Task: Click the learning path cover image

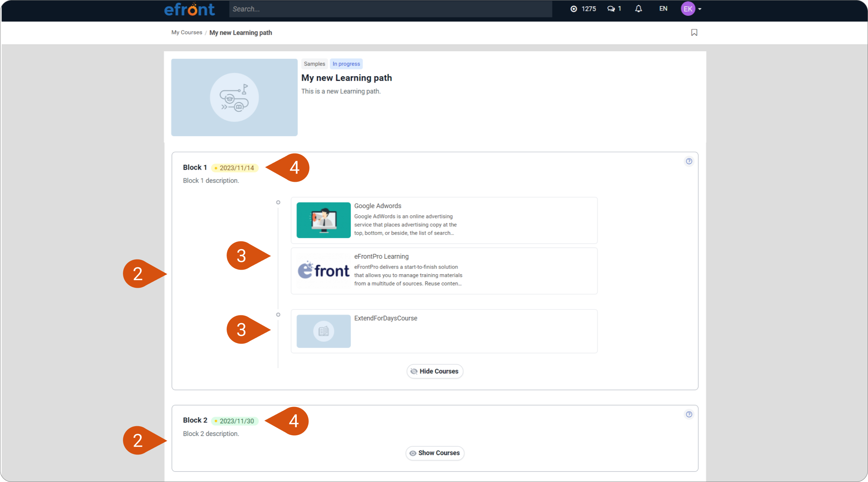Action: (x=234, y=97)
